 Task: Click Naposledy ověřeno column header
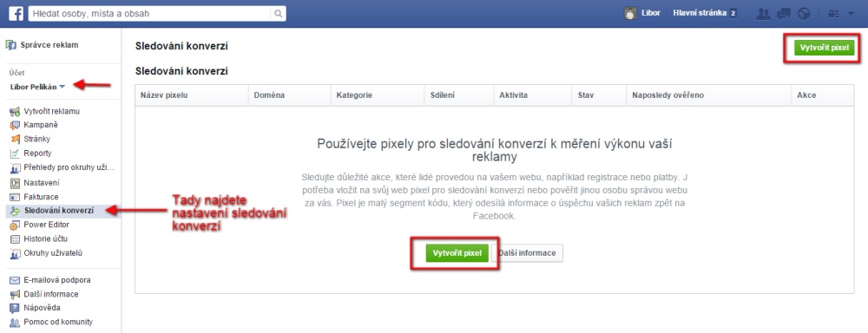(x=708, y=95)
